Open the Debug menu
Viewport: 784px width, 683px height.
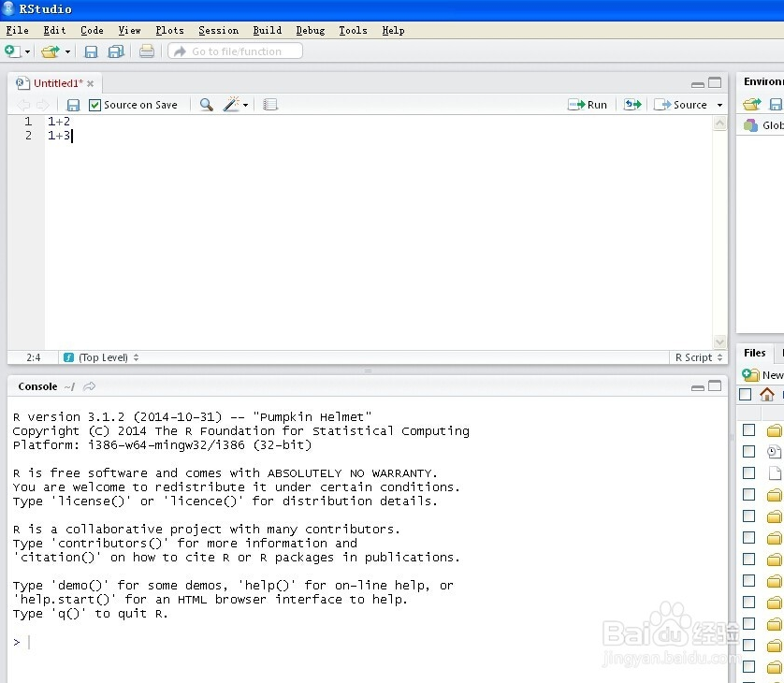310,31
